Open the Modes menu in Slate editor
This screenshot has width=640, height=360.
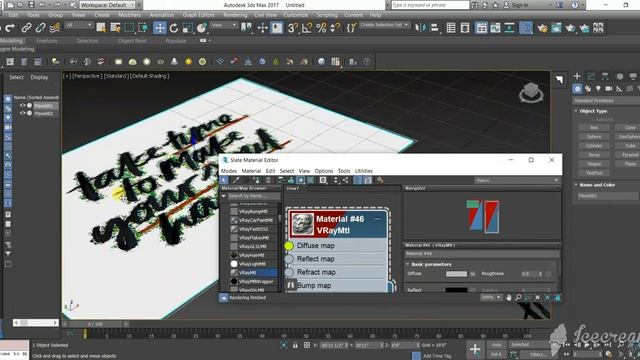tap(229, 171)
